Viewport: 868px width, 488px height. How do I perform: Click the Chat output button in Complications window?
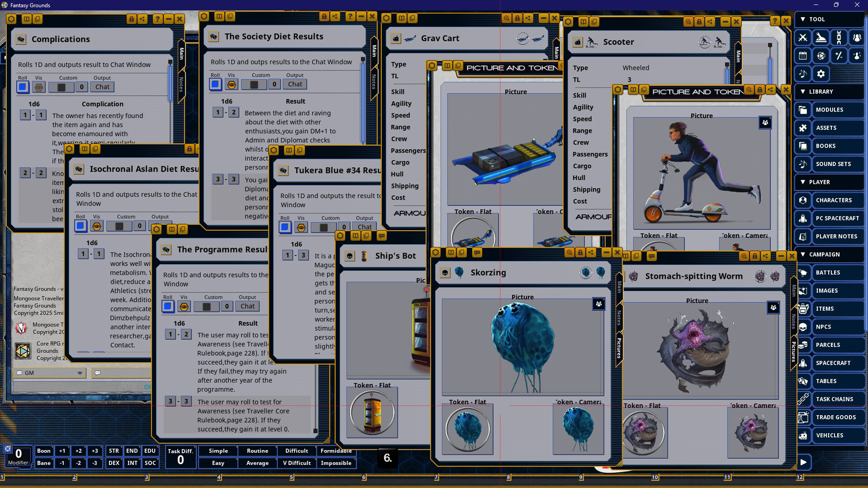102,87
